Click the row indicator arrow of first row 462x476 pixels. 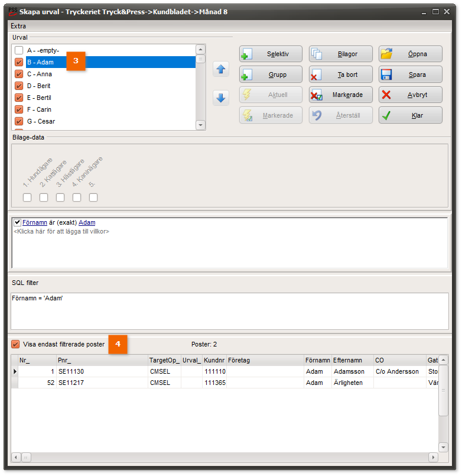pyautogui.click(x=15, y=371)
